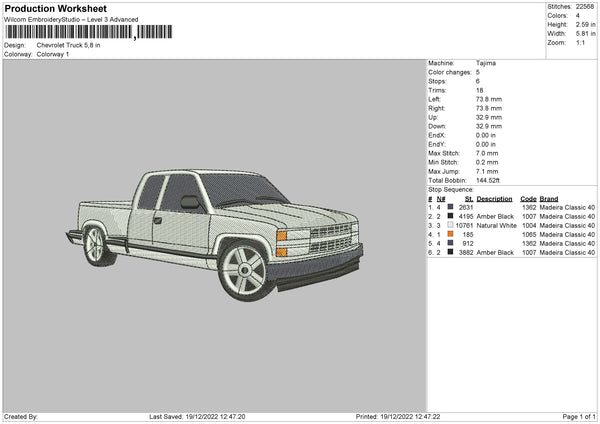Select the design name Chevrolet Truck text

pos(68,45)
